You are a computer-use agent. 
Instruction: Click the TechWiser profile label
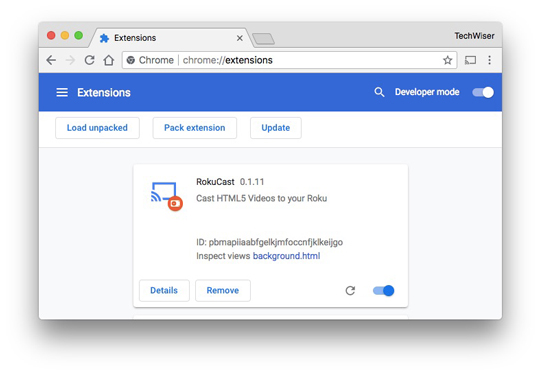[474, 36]
